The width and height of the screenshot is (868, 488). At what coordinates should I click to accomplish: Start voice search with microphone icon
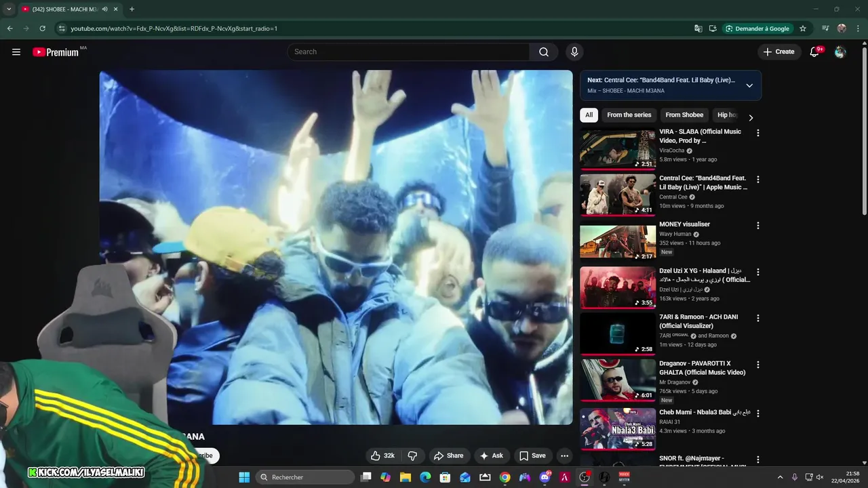point(574,52)
